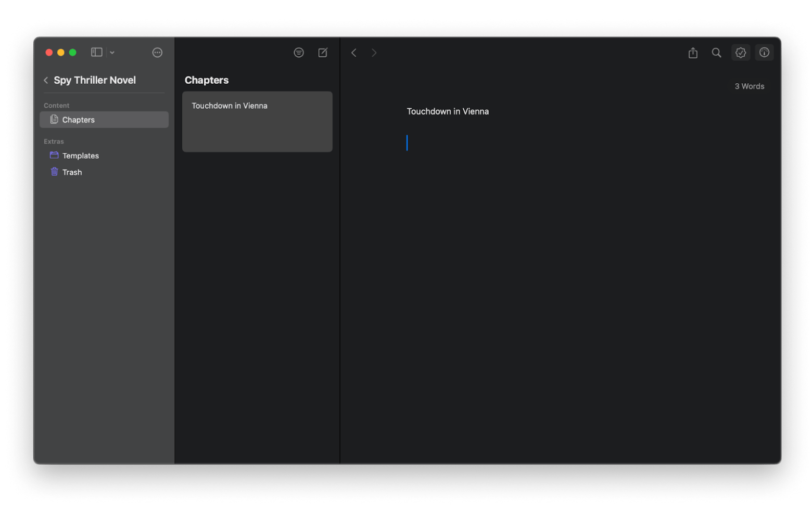The width and height of the screenshot is (812, 512).
Task: Navigate forward with the right arrow
Action: click(x=374, y=53)
